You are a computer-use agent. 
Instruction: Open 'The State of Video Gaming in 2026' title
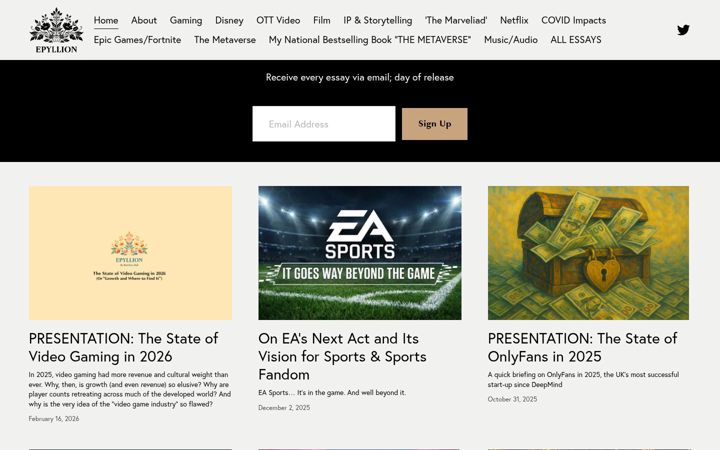point(123,348)
